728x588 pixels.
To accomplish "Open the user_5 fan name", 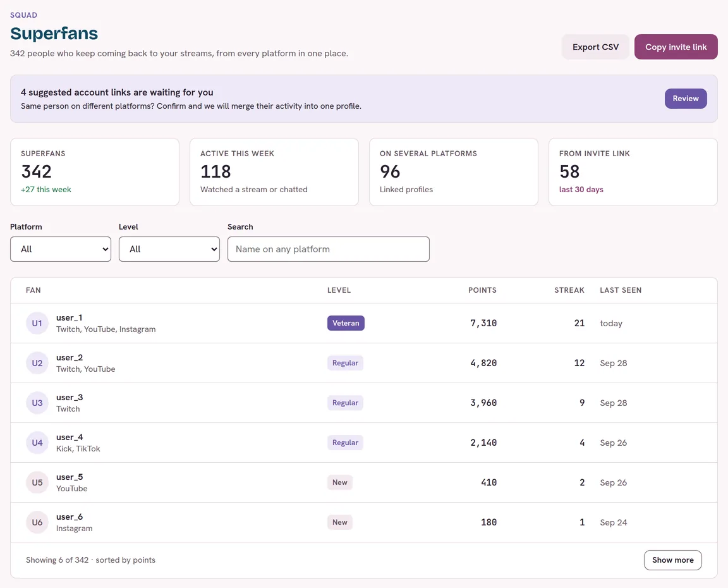I will point(69,477).
